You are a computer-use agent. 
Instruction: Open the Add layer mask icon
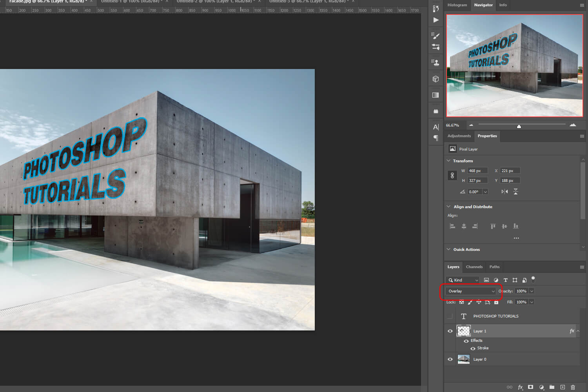(x=530, y=387)
